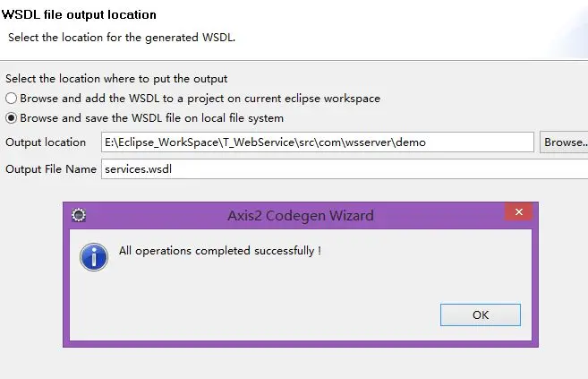
Task: Close the Axis2 Codegen Wizard message dialog
Action: pos(518,212)
